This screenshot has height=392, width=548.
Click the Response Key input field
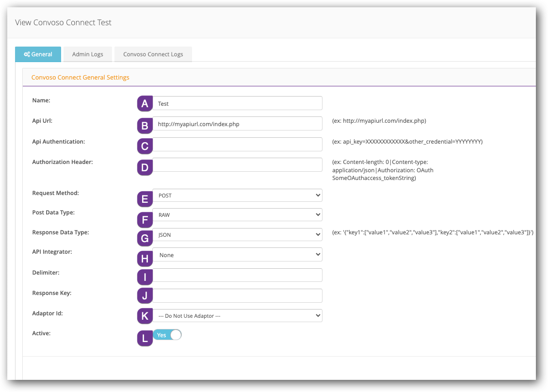(237, 296)
